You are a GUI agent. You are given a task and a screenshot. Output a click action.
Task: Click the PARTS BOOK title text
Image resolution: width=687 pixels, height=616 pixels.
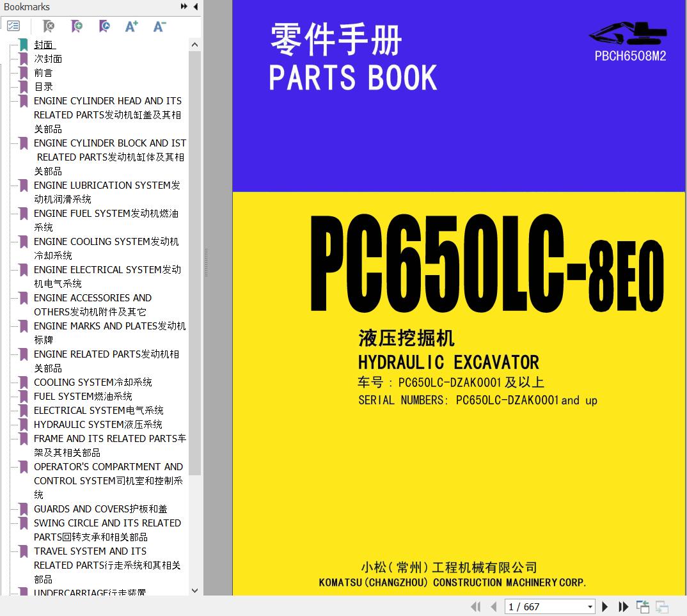coord(352,77)
